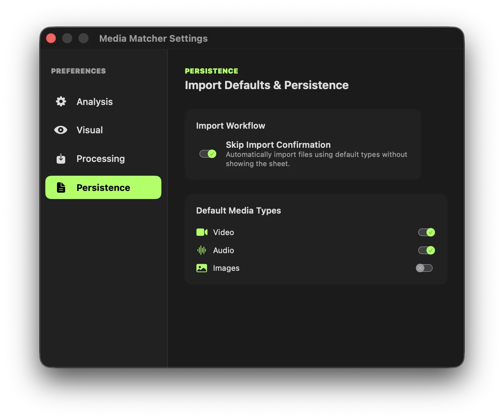
Task: Go to the Processing preferences tab
Action: (103, 159)
